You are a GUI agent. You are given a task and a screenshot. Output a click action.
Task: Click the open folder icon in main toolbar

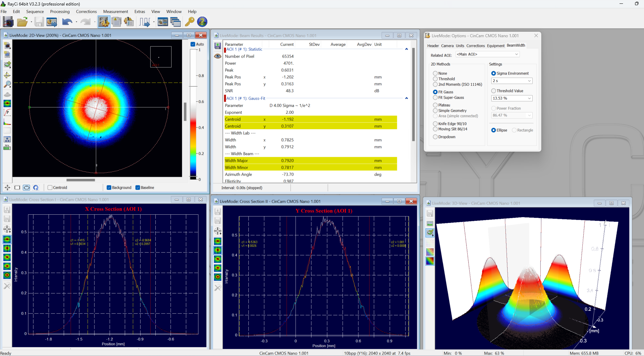[22, 22]
